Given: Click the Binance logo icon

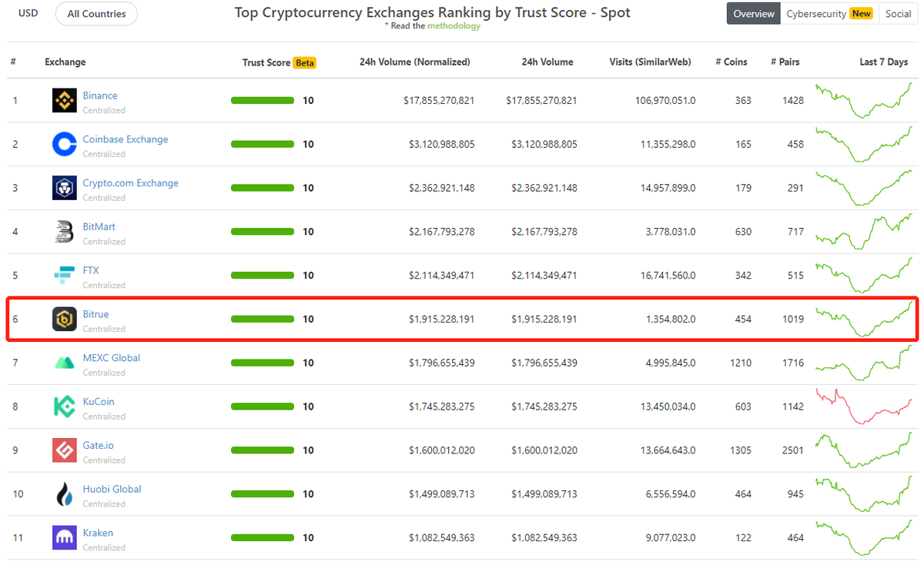Looking at the screenshot, I should click(x=64, y=100).
